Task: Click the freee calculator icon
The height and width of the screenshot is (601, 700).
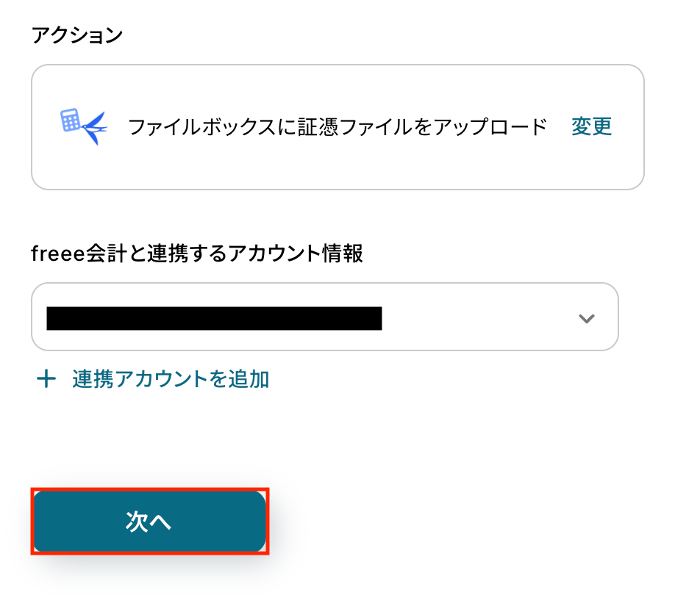Action: pos(71,120)
